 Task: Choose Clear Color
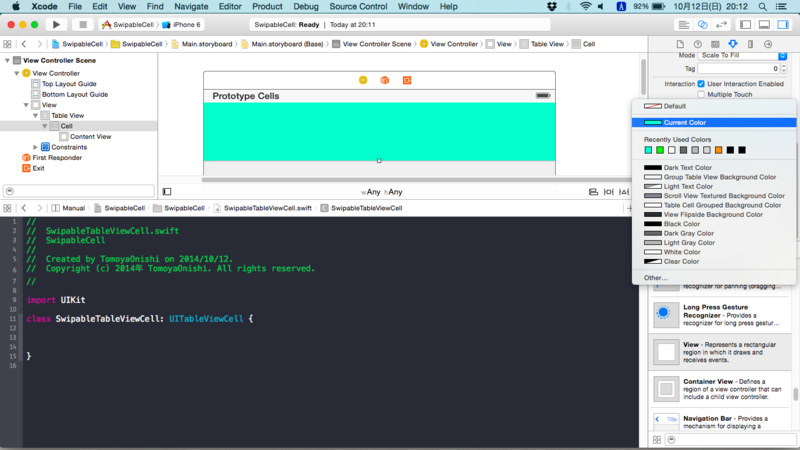click(714, 261)
